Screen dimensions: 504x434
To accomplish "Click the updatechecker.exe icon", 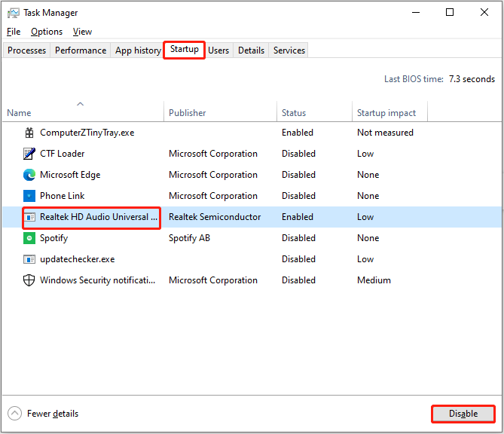I will click(x=29, y=259).
